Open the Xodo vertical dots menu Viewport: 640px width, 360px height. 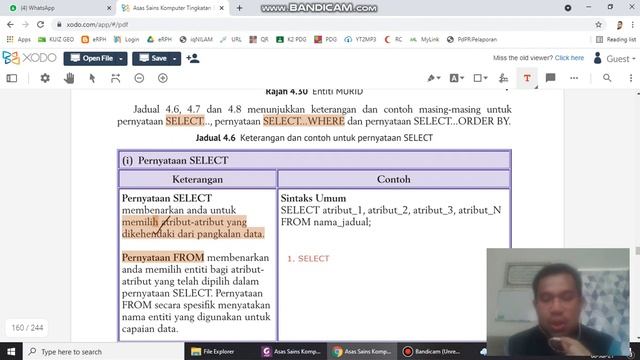pyautogui.click(x=631, y=78)
